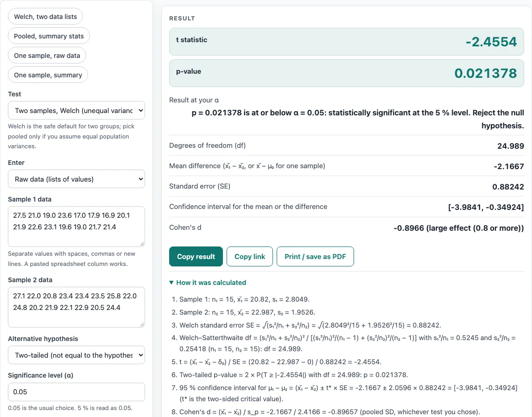This screenshot has height=417, width=532.
Task: Click the standard error value 0.88242
Action: (x=508, y=187)
